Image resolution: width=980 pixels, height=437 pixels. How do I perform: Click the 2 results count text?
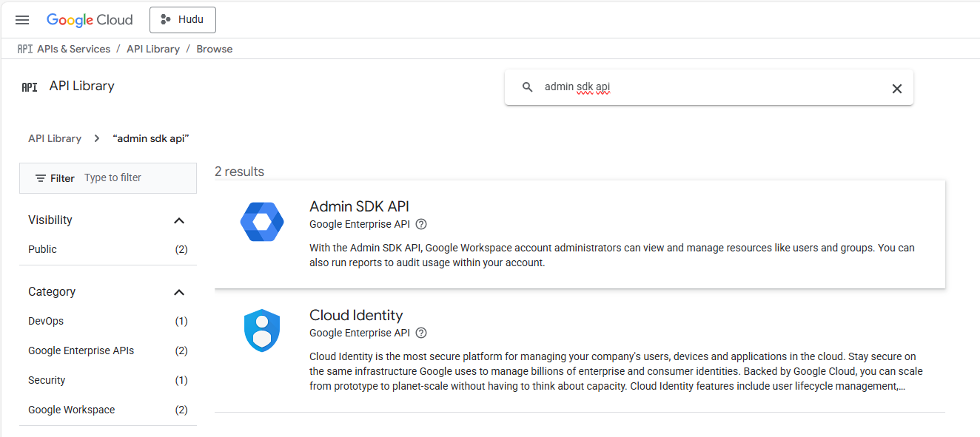239,172
